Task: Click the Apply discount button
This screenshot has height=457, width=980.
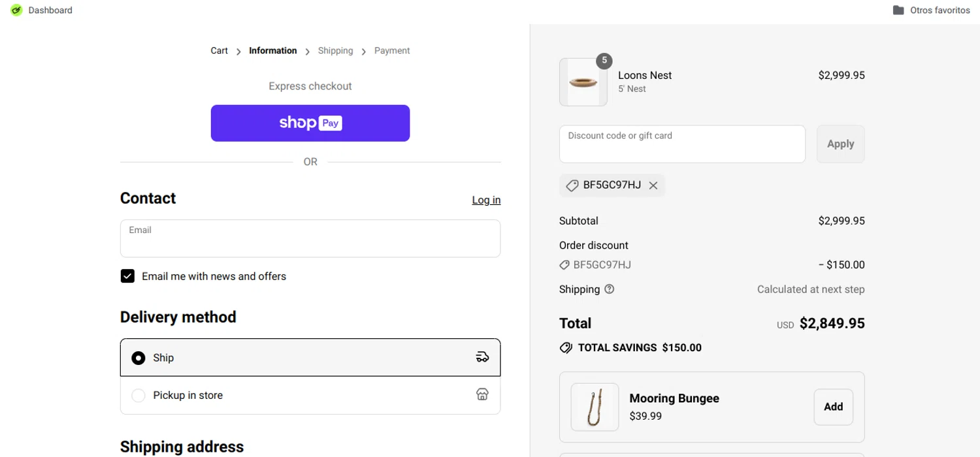Action: pyautogui.click(x=840, y=144)
